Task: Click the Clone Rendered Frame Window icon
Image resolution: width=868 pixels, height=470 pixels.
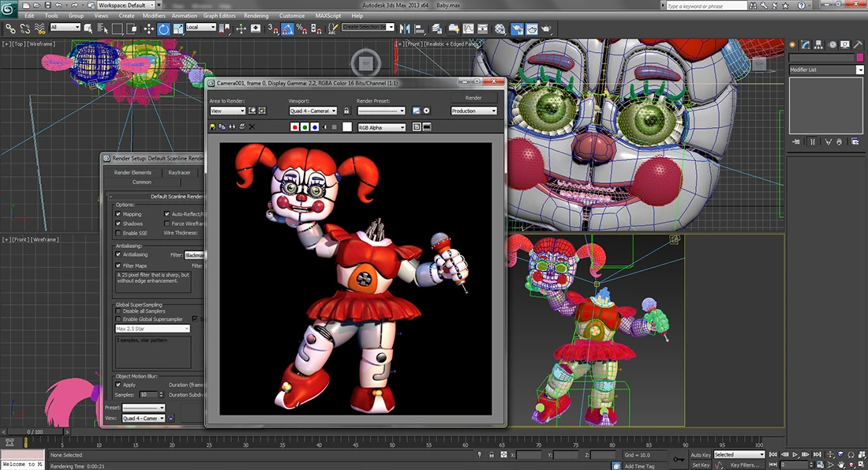Action: click(233, 127)
